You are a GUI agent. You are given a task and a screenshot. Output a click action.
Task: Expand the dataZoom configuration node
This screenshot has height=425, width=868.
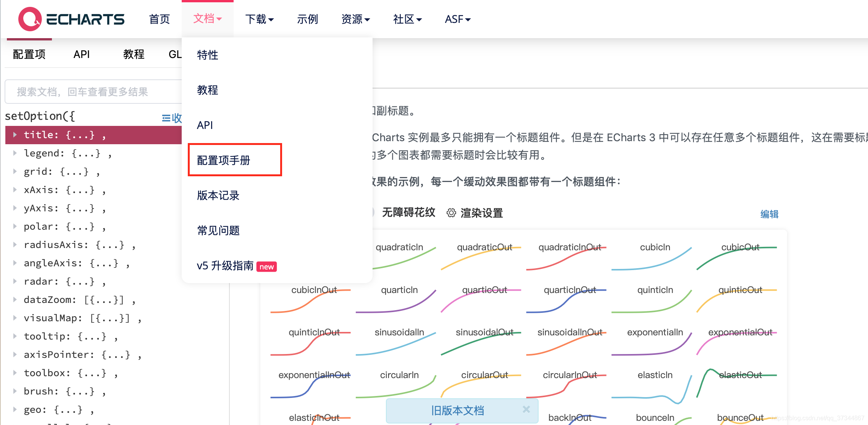15,300
